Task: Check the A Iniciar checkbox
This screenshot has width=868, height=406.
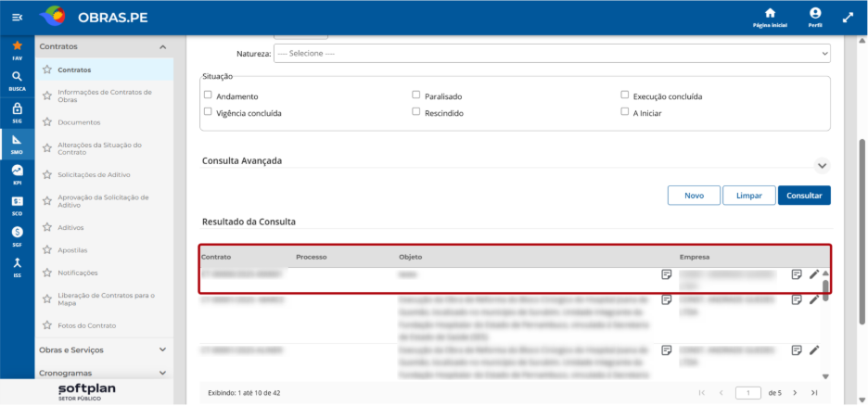Action: 624,111
